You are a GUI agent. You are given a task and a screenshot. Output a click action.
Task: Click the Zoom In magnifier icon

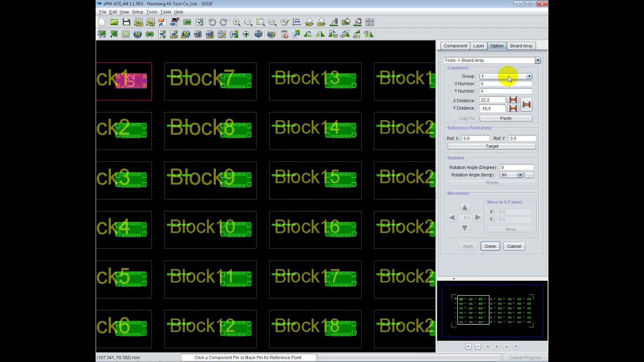coord(236,22)
